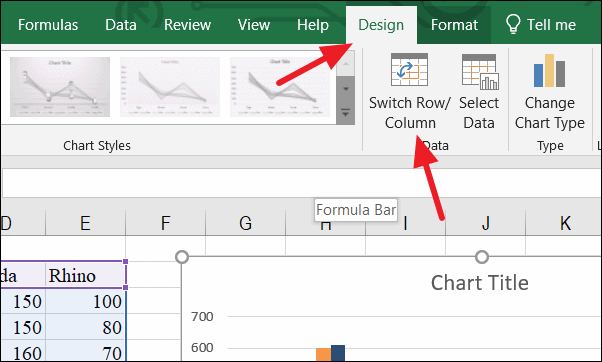The width and height of the screenshot is (602, 362).
Task: Go to the Review tab
Action: click(187, 25)
